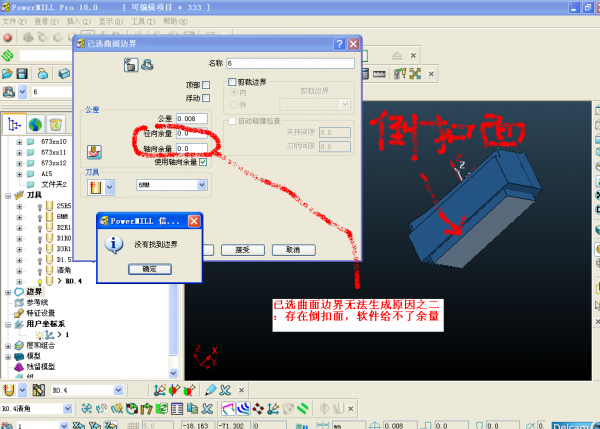Click the open project folder icon
The height and width of the screenshot is (429, 600).
click(7, 73)
